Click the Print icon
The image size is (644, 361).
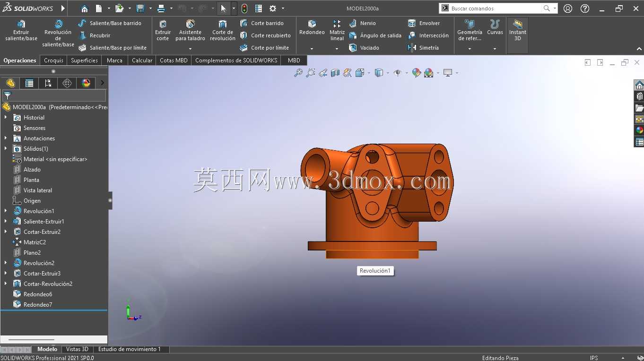pyautogui.click(x=161, y=9)
